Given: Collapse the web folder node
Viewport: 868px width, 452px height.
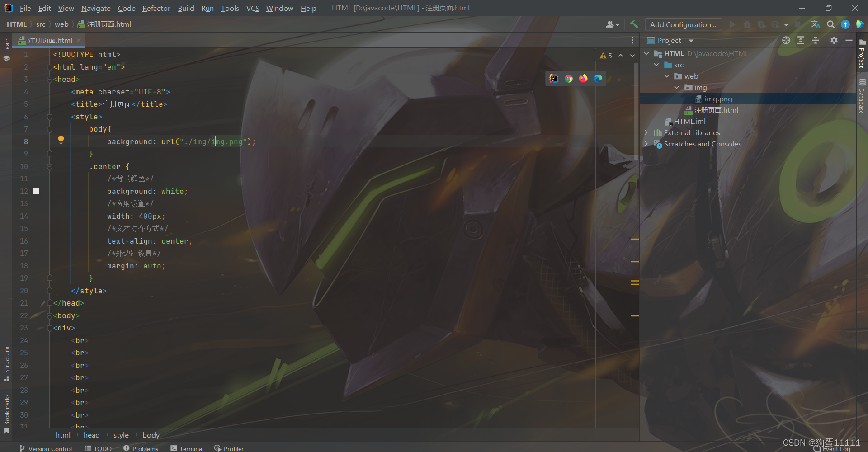Looking at the screenshot, I should [x=667, y=76].
